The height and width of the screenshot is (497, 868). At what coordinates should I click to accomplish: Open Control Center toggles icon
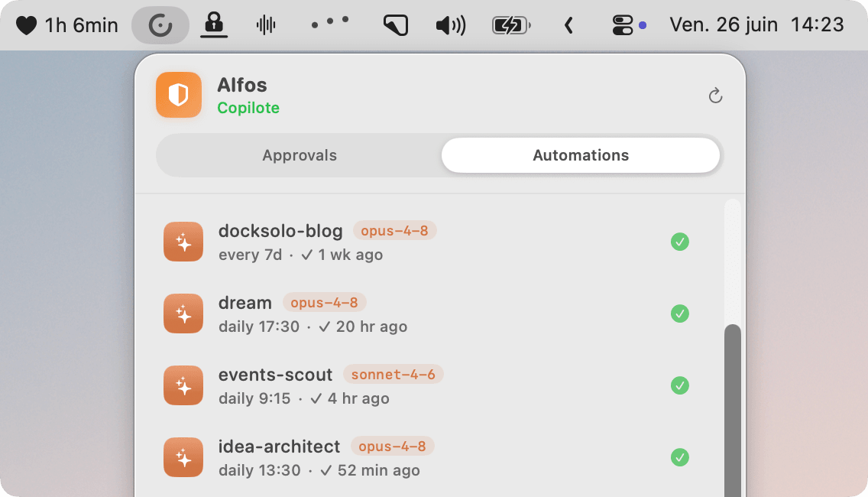(623, 25)
